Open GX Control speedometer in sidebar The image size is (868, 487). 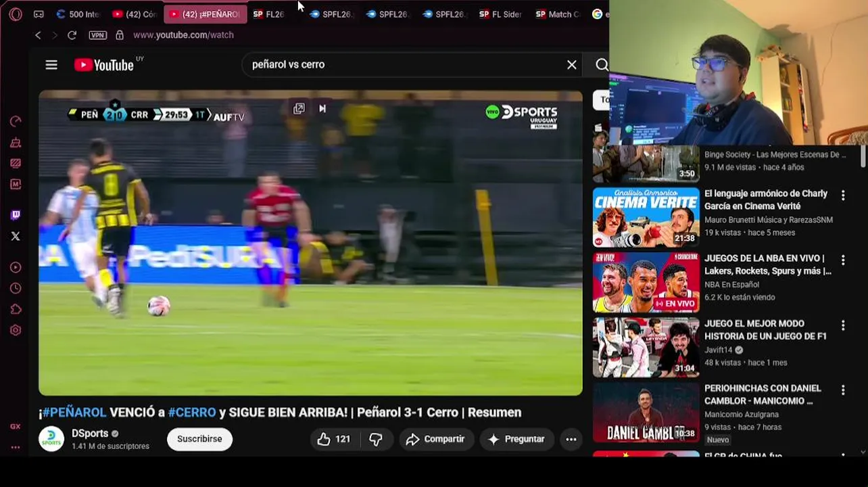click(x=16, y=121)
